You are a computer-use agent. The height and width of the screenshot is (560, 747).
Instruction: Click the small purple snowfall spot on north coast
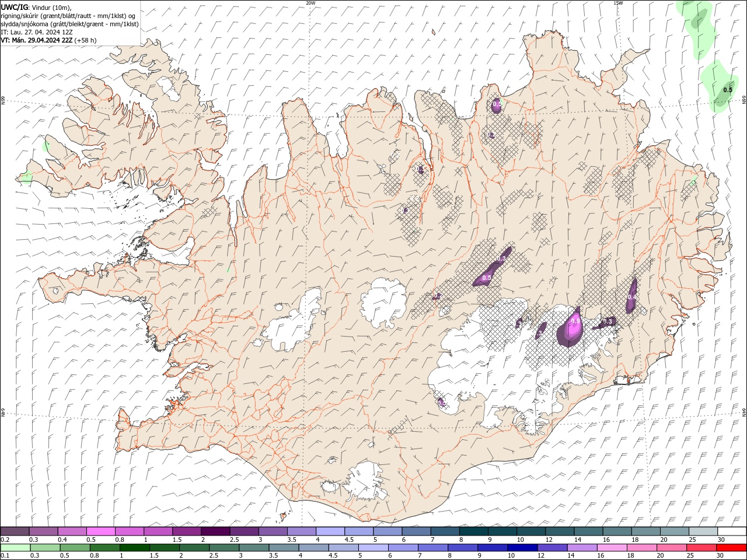[497, 106]
